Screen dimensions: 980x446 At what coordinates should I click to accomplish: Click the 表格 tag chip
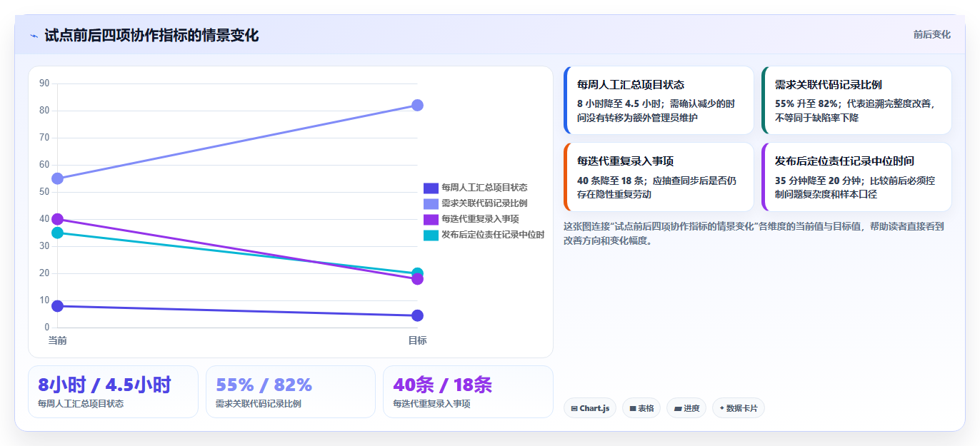tap(641, 408)
